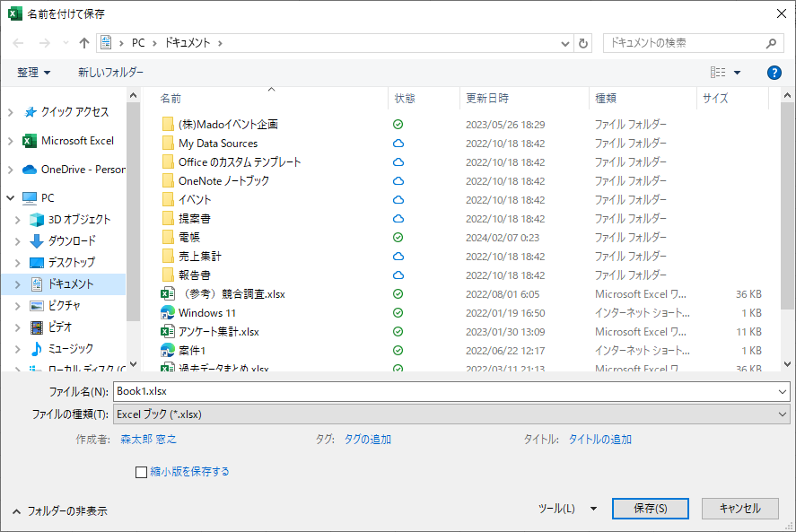Click Windows 11 shortcut icon
The width and height of the screenshot is (796, 532).
coord(168,313)
